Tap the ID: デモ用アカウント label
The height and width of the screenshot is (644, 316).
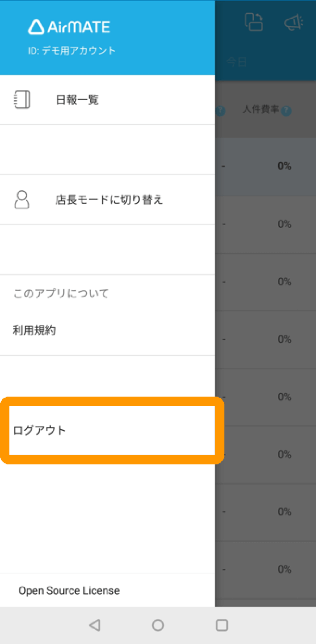(x=72, y=51)
